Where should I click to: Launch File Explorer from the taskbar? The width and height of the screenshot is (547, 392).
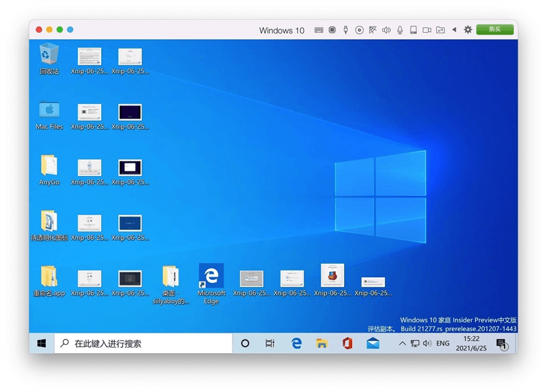coord(321,344)
